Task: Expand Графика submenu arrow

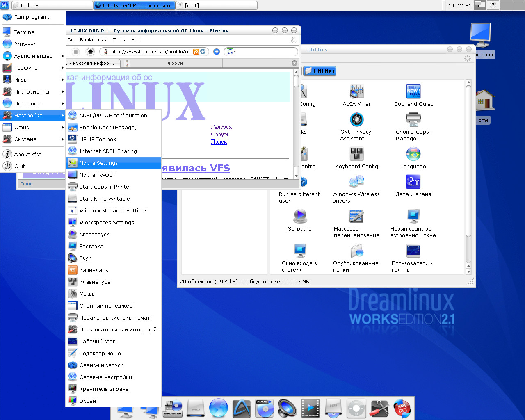Action: click(x=62, y=68)
